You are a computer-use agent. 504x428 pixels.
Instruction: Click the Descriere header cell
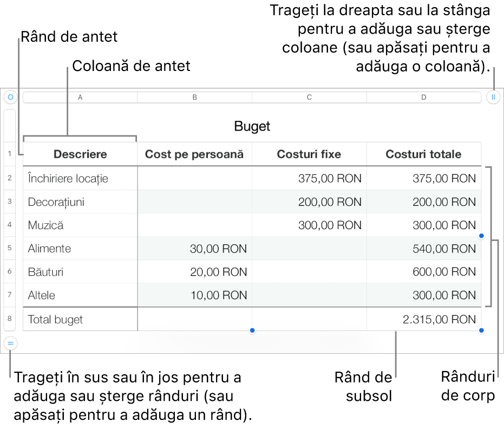pyautogui.click(x=80, y=154)
